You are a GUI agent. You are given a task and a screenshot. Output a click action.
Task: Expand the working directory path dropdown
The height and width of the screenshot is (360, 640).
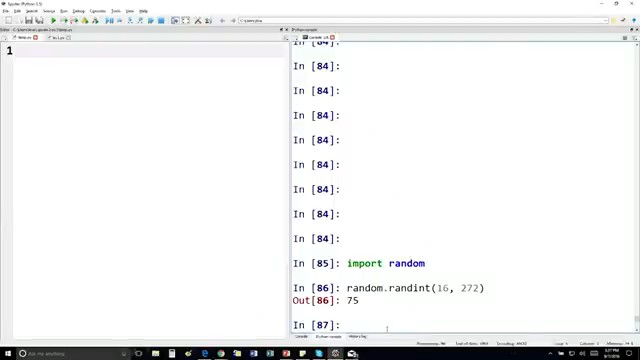(605, 20)
